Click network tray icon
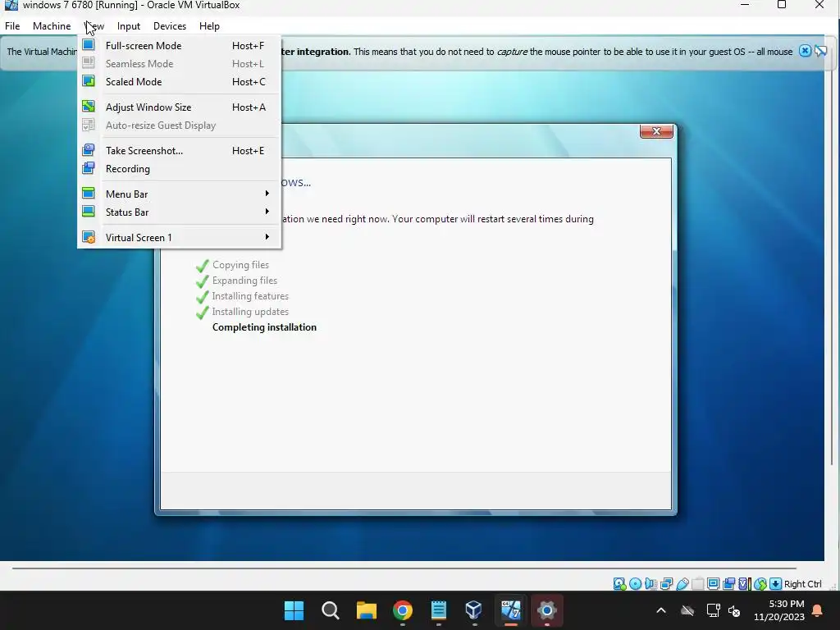This screenshot has width=840, height=630. pyautogui.click(x=713, y=610)
